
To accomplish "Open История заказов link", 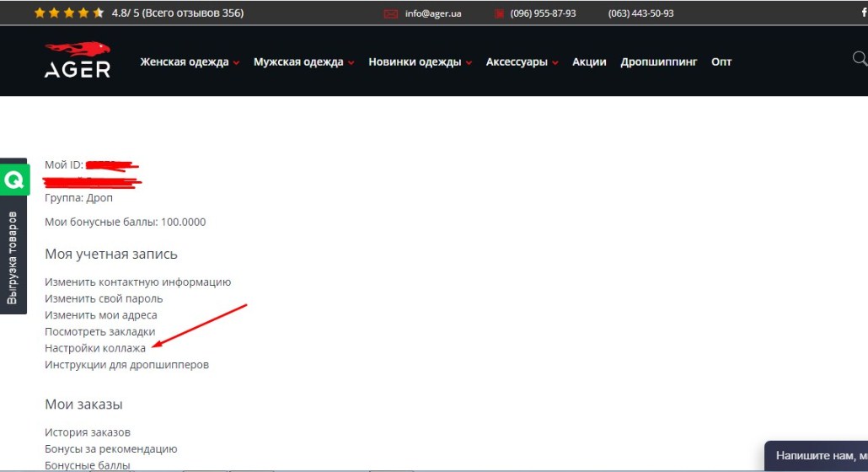I will [x=88, y=432].
